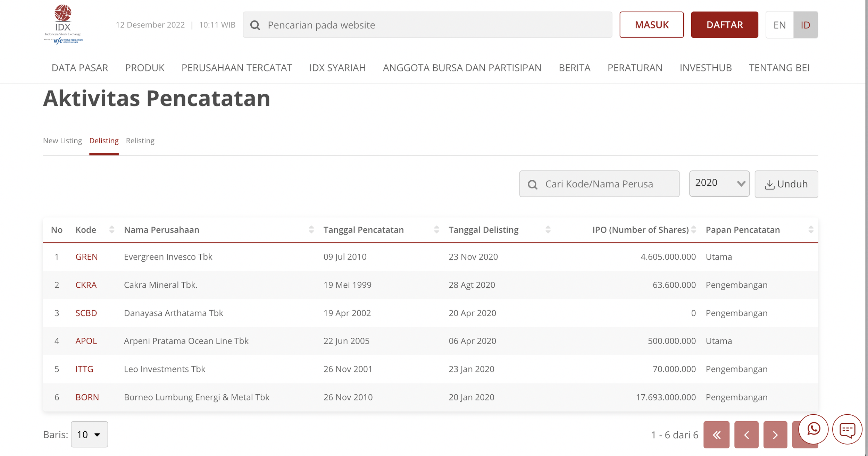Image resolution: width=868 pixels, height=456 pixels.
Task: Switch language to ID
Action: [x=805, y=25]
